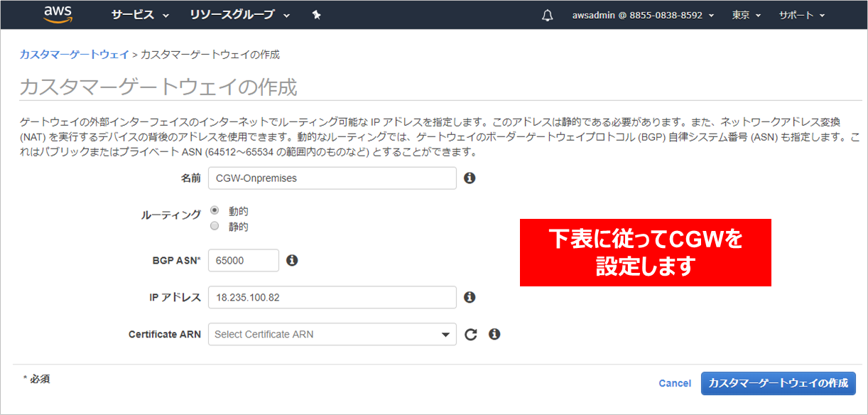
Task: Click the Cancel link
Action: click(674, 383)
